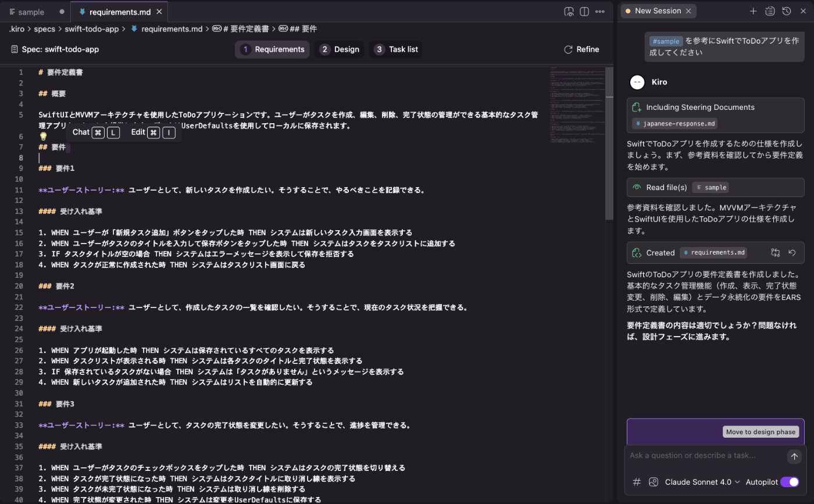Open the sample file chip under Read file(s)
This screenshot has height=504, width=814.
click(710, 187)
